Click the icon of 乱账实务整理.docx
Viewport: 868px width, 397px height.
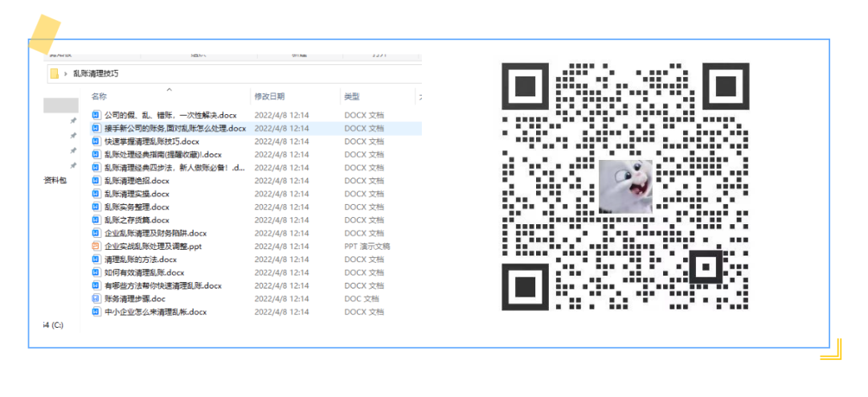click(x=96, y=207)
